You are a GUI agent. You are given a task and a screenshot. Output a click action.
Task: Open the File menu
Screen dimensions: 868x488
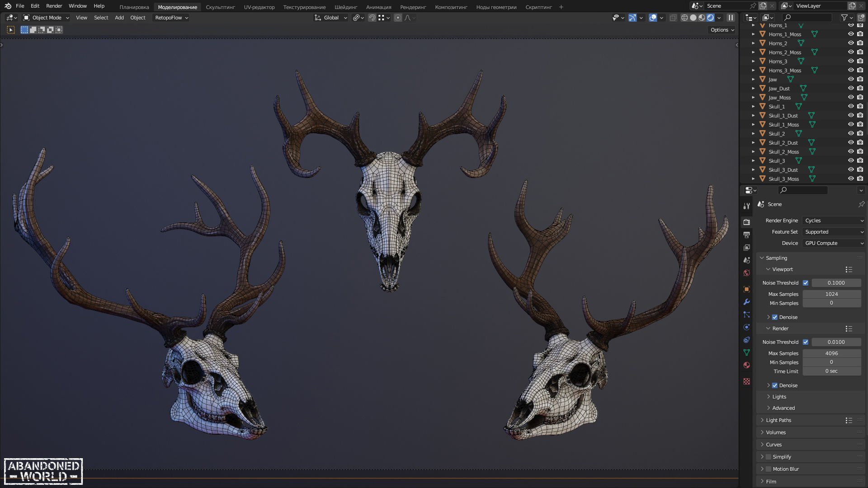pos(20,6)
